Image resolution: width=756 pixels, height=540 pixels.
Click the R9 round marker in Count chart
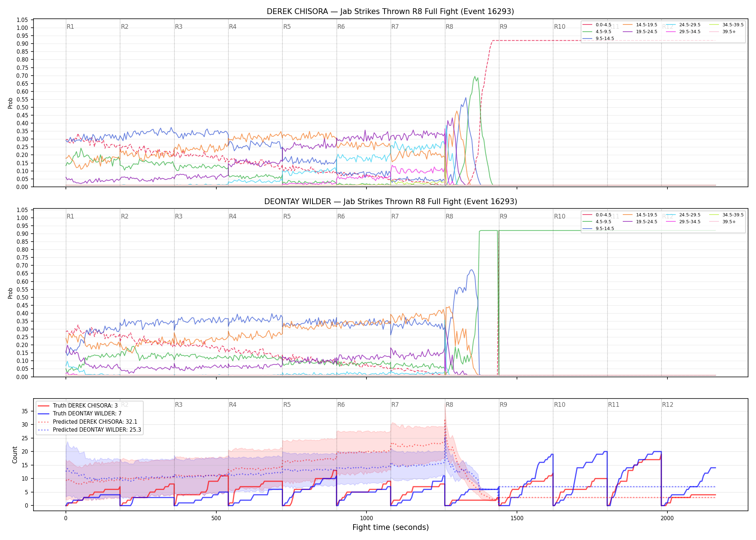503,405
